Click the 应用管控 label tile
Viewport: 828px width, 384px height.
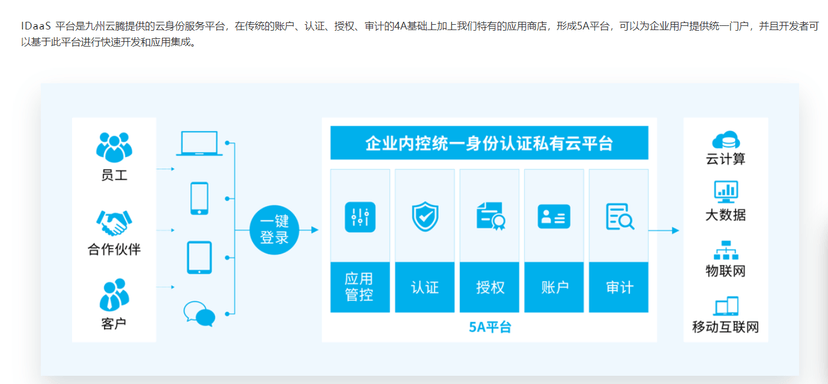[x=360, y=287]
